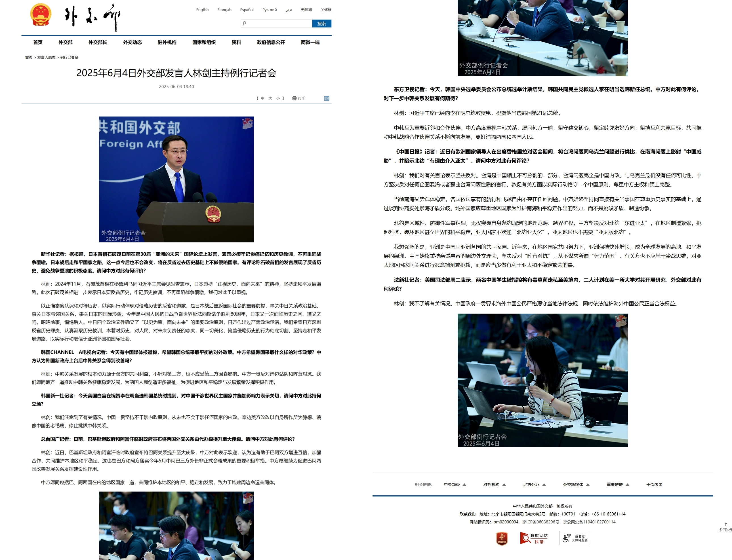Open the 京公网安备11040102700114 link

point(589,522)
